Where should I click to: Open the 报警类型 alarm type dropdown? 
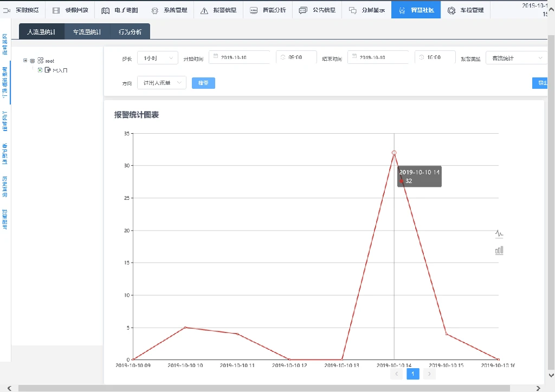[x=515, y=58]
